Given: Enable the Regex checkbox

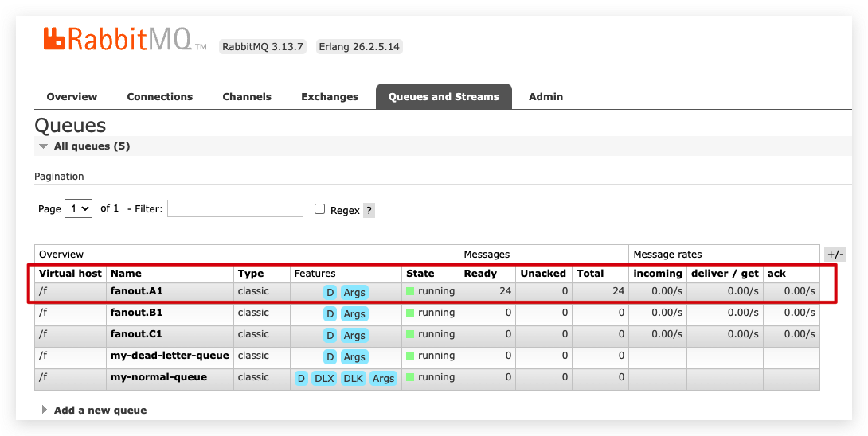Looking at the screenshot, I should 319,208.
